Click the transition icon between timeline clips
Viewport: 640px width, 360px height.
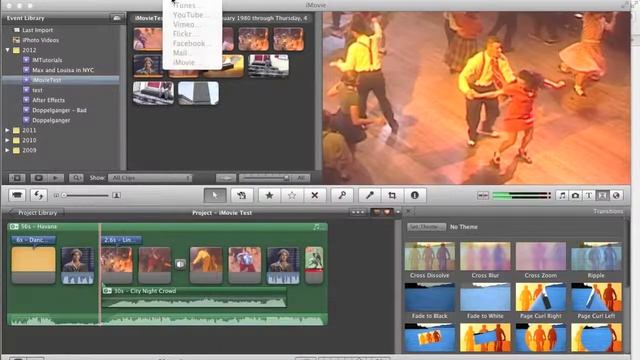click(180, 264)
